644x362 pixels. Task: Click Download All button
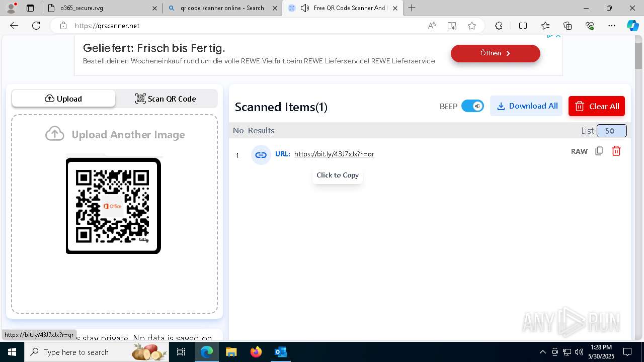(x=526, y=106)
